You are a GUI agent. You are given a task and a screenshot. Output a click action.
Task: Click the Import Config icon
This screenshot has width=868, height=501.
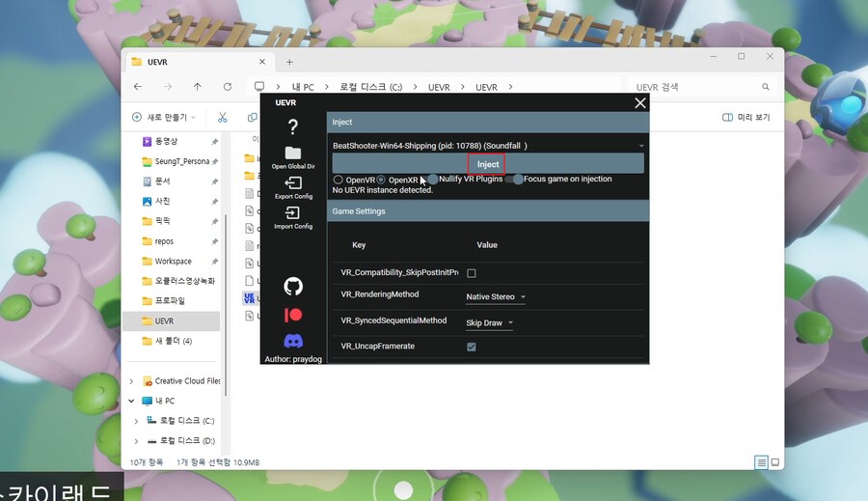(x=293, y=212)
